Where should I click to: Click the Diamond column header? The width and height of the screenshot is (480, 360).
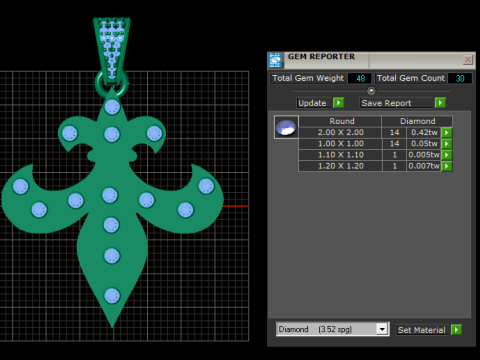click(x=417, y=121)
